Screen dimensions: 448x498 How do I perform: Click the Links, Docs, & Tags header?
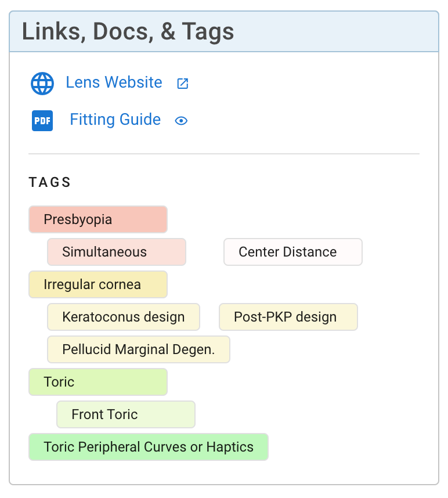pos(128,31)
